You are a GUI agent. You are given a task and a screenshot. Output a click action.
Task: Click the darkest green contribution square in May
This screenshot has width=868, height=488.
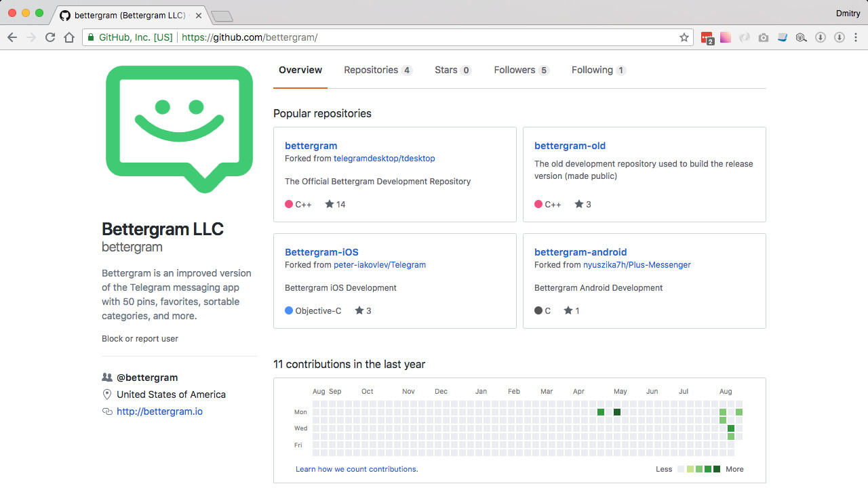[617, 412]
